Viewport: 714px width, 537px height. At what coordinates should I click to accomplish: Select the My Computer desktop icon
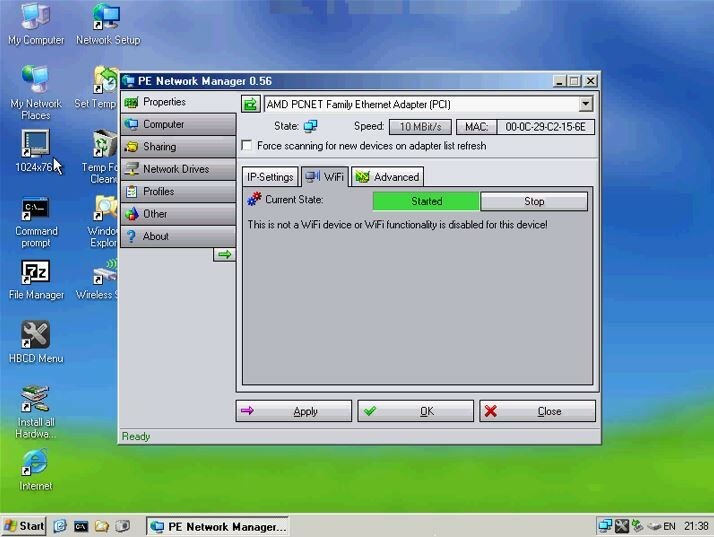coord(36,24)
